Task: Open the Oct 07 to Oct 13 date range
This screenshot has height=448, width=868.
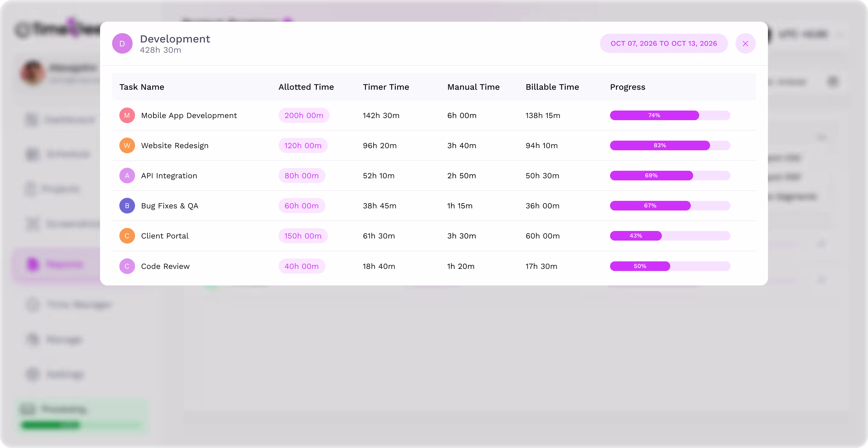Action: pos(663,43)
